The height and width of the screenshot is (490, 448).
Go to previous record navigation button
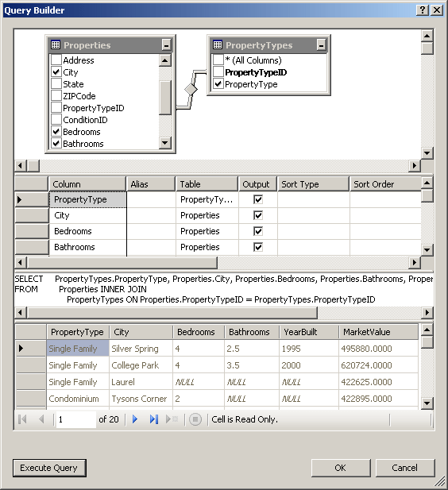pos(41,419)
